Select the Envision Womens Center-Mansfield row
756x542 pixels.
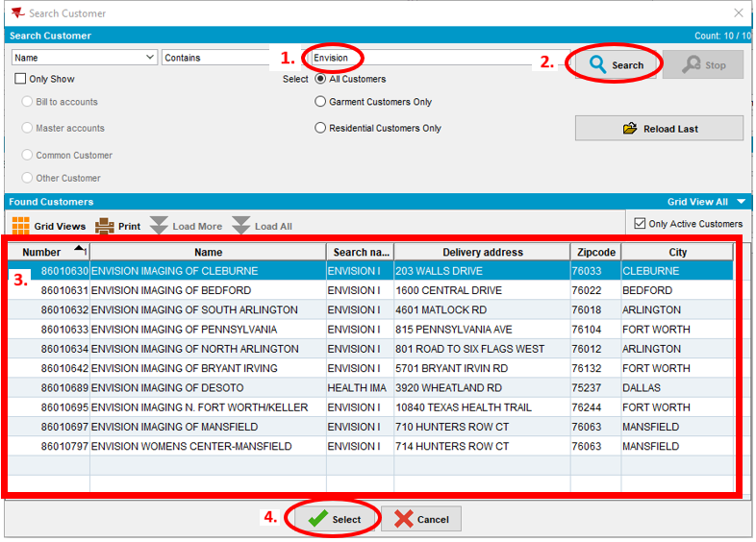click(208, 446)
